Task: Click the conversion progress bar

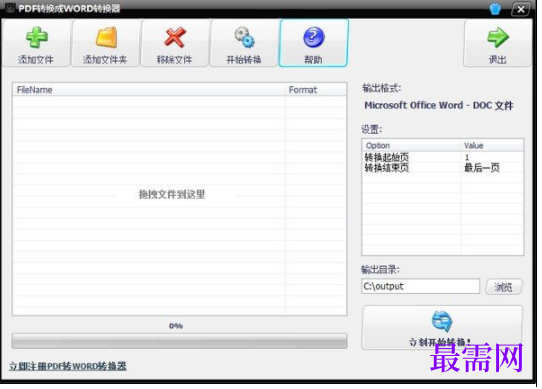Action: (x=179, y=341)
